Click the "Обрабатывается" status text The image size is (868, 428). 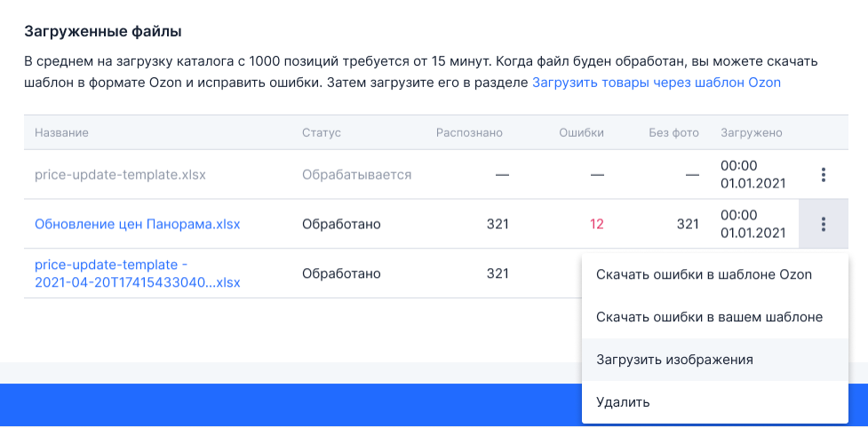click(356, 175)
